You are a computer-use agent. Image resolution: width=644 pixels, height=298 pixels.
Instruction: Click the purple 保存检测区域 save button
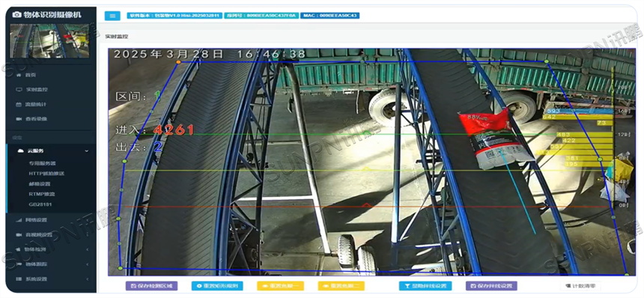click(x=151, y=286)
